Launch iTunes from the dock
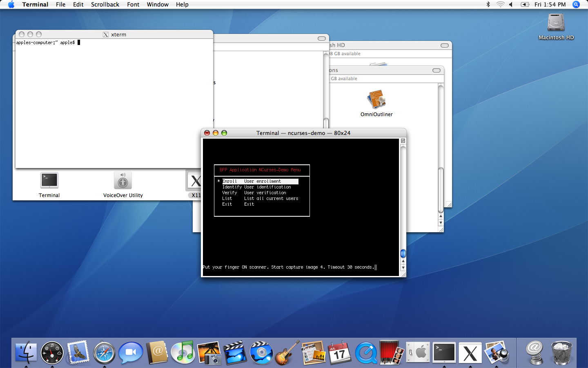588x368 pixels. tap(183, 352)
